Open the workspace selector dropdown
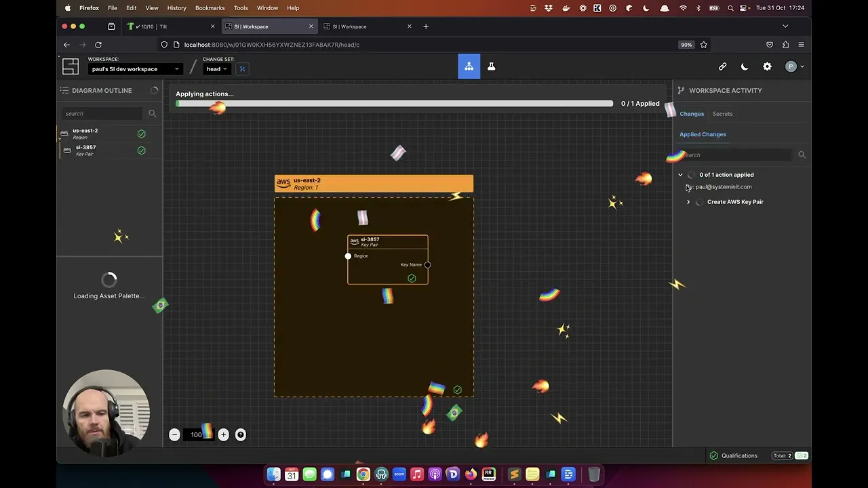The height and width of the screenshot is (488, 868). coord(135,69)
